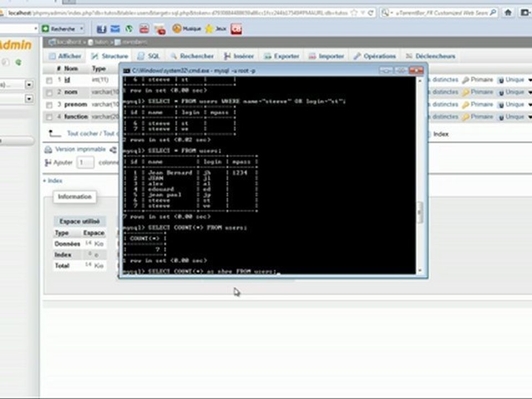Click the Musique toolbar icon
Viewport: 532px width, 399px height.
pos(187,29)
